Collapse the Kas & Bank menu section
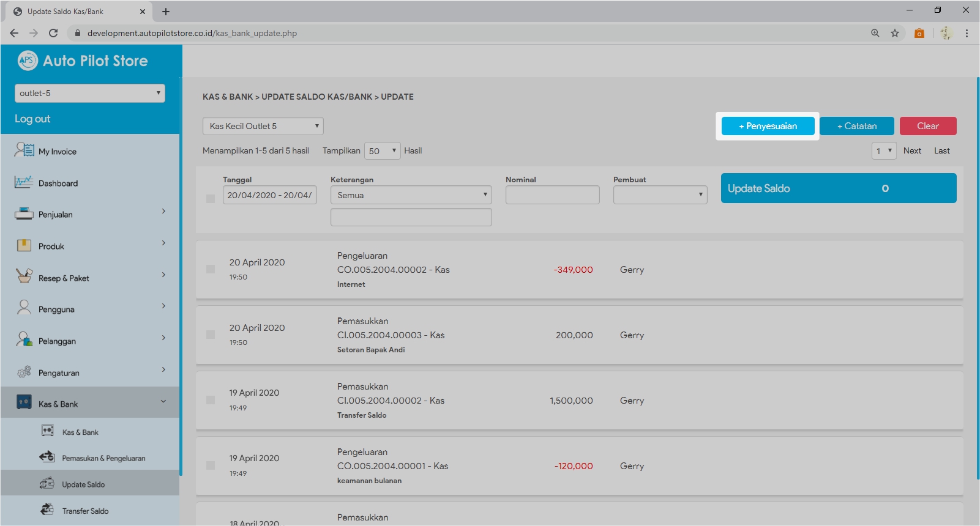 pos(163,402)
